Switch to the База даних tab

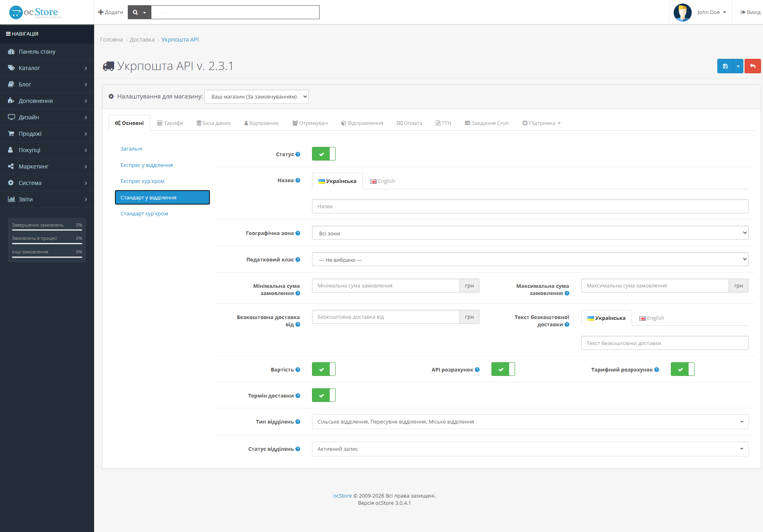tap(213, 123)
